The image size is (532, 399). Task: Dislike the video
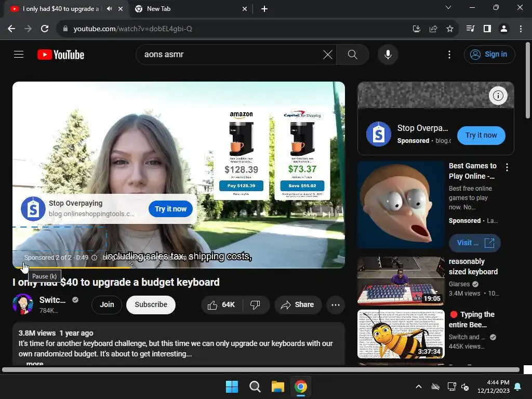click(256, 304)
